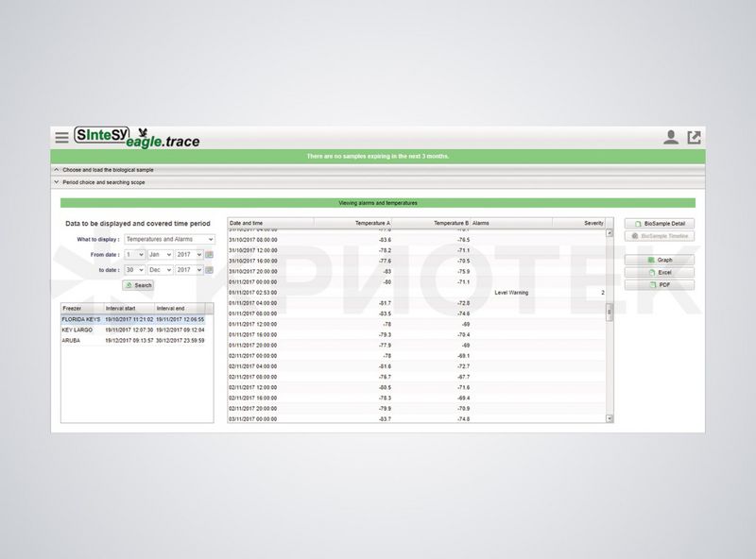The image size is (756, 559).
Task: Select row 31/10/2017 16:00:00
Action: (x=417, y=262)
